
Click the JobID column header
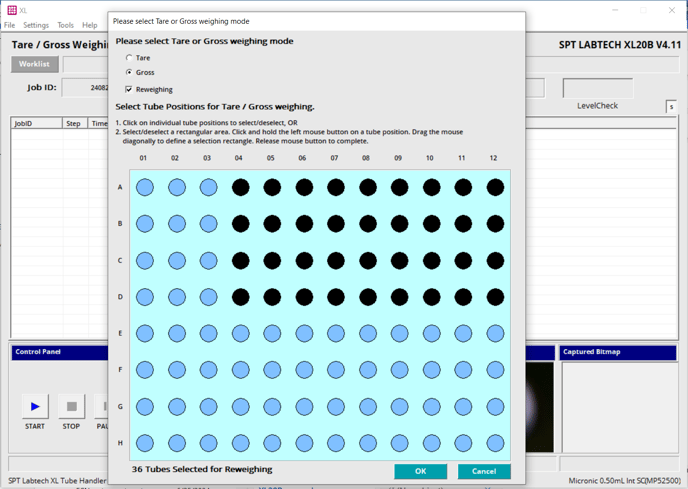click(36, 123)
